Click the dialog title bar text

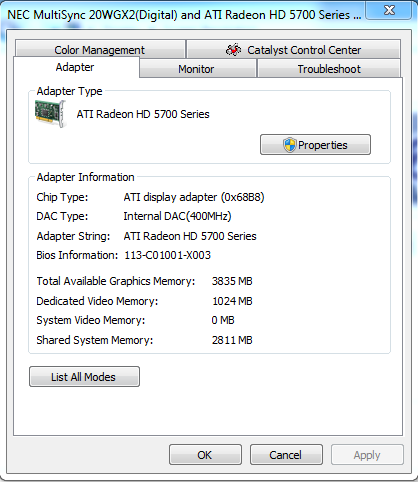click(x=184, y=15)
